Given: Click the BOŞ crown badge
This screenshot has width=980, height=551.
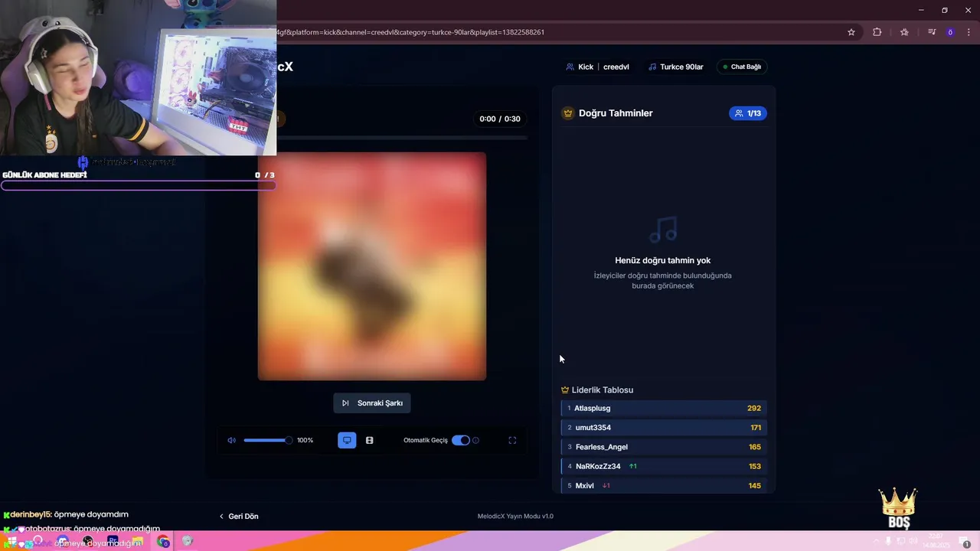Looking at the screenshot, I should pyautogui.click(x=898, y=509).
